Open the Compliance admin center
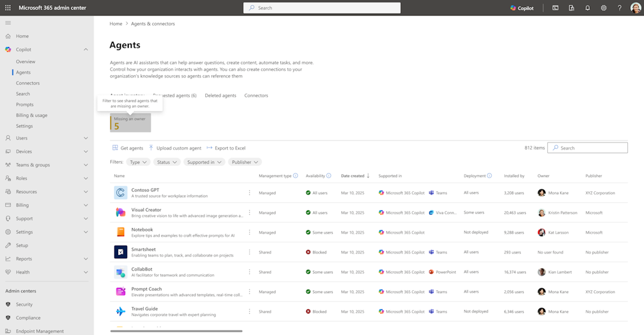Screen dimensions: 644x335 (x=28, y=318)
